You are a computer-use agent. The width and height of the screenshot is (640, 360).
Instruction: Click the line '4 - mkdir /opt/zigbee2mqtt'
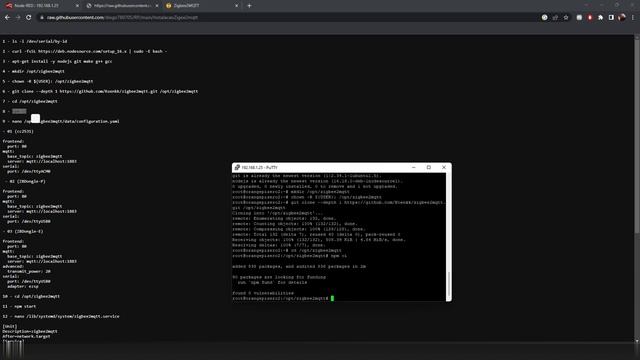pos(33,71)
